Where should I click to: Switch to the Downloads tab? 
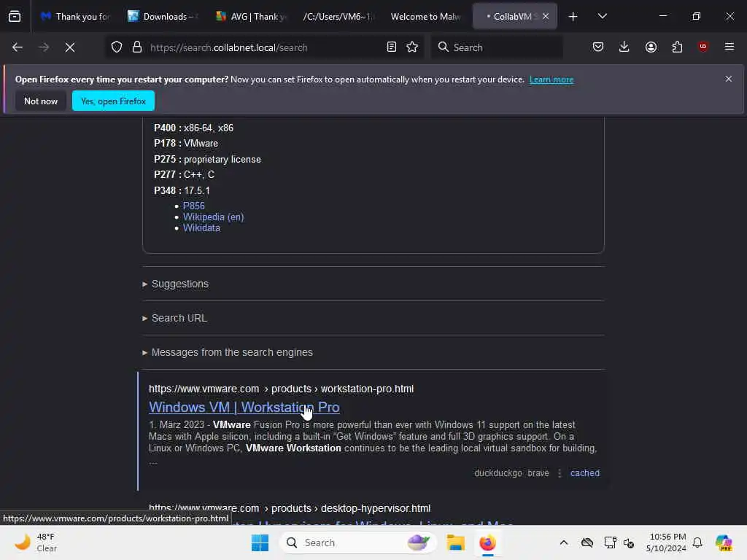(x=163, y=17)
